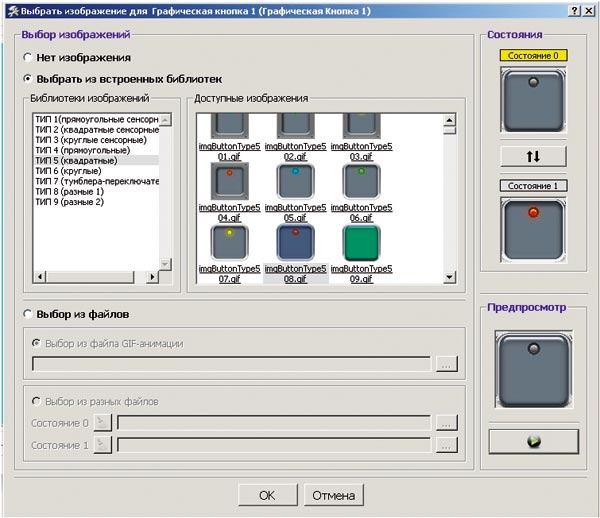
Task: Click the Состояние 0 file icon button
Action: click(x=102, y=422)
